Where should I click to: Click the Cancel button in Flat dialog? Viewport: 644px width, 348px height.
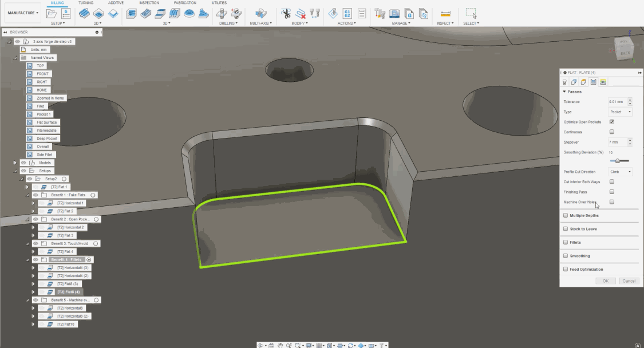click(x=628, y=281)
